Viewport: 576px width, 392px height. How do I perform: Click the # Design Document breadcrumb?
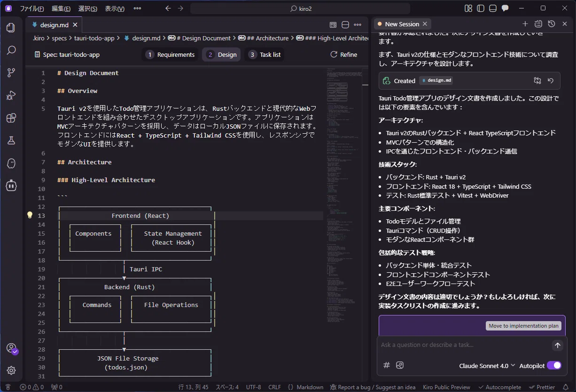pyautogui.click(x=199, y=38)
